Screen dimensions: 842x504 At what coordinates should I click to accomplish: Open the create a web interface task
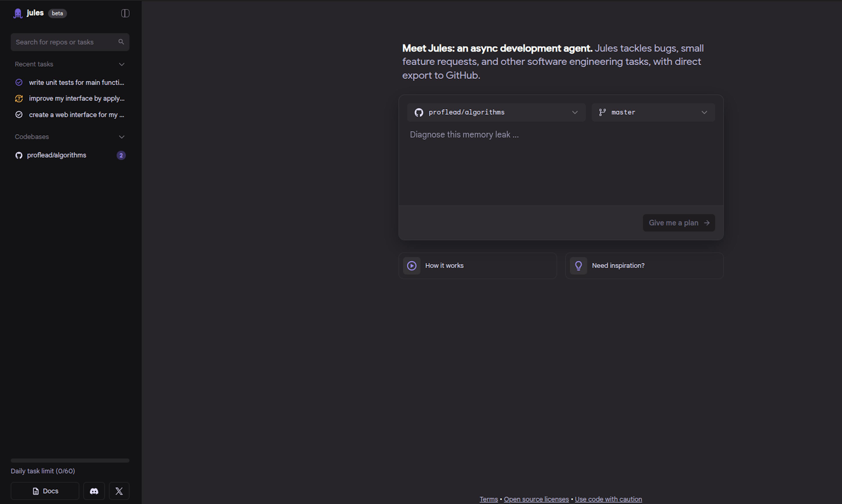pyautogui.click(x=76, y=115)
